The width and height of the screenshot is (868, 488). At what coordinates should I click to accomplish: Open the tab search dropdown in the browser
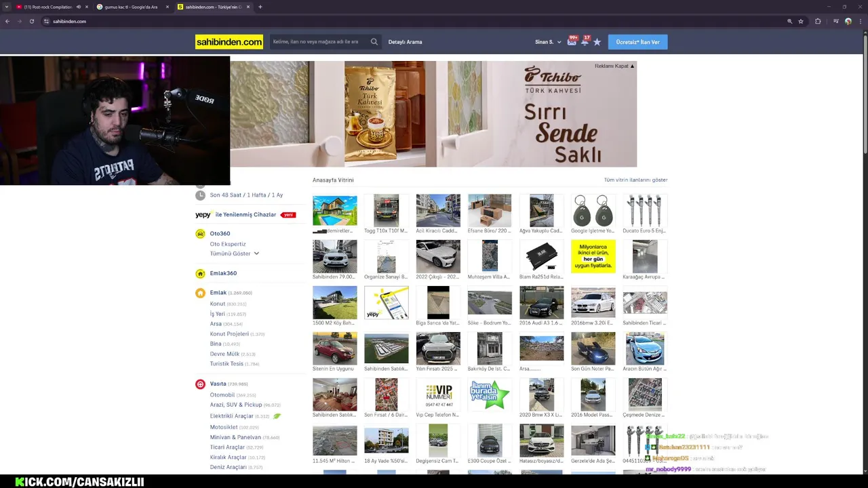pyautogui.click(x=7, y=7)
